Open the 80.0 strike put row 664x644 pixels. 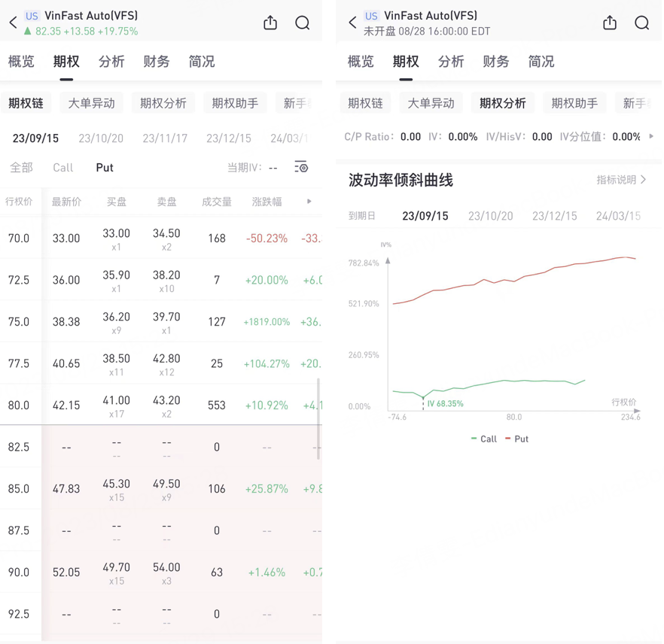[x=161, y=405]
